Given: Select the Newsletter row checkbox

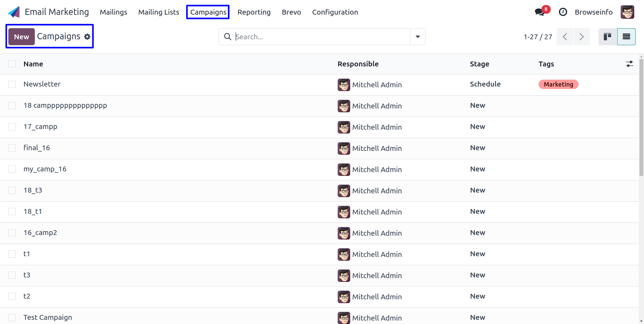Looking at the screenshot, I should [12, 84].
